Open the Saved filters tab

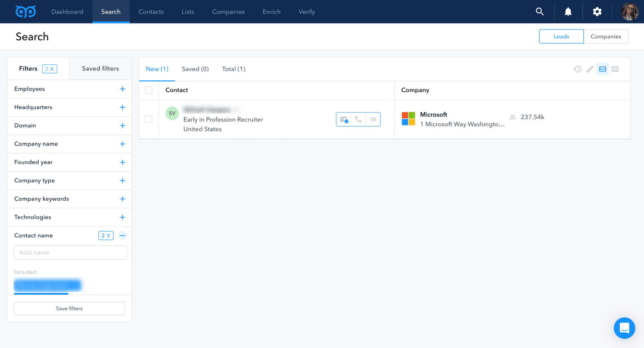coord(100,69)
